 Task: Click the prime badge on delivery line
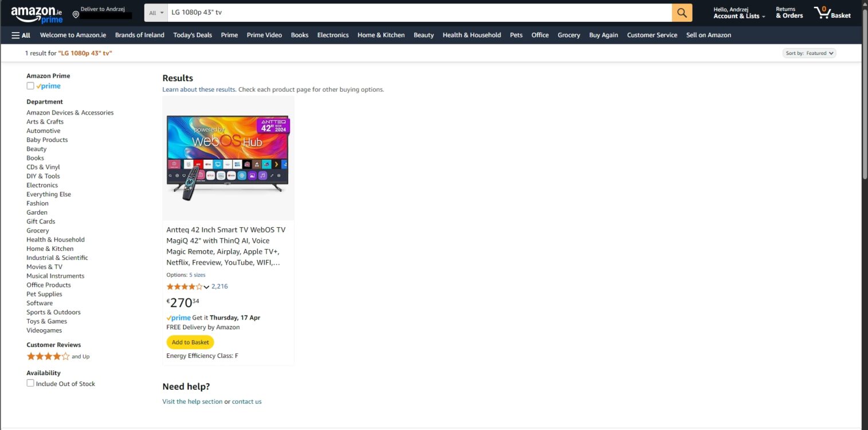(x=178, y=318)
